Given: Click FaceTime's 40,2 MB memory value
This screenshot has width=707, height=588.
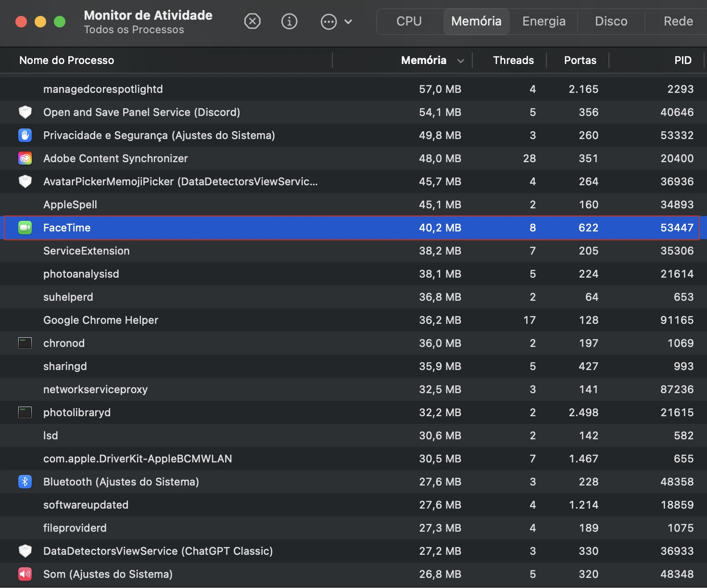Looking at the screenshot, I should 440,228.
